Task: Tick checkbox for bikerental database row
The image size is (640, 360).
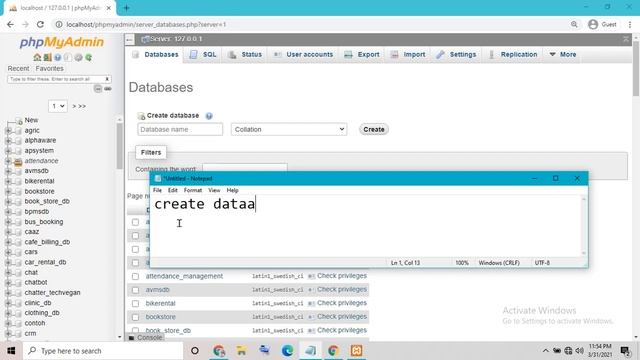Action: click(x=135, y=303)
